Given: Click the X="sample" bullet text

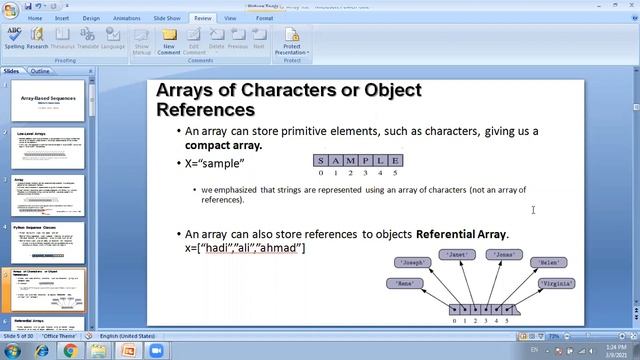Looking at the screenshot, I should (x=214, y=163).
